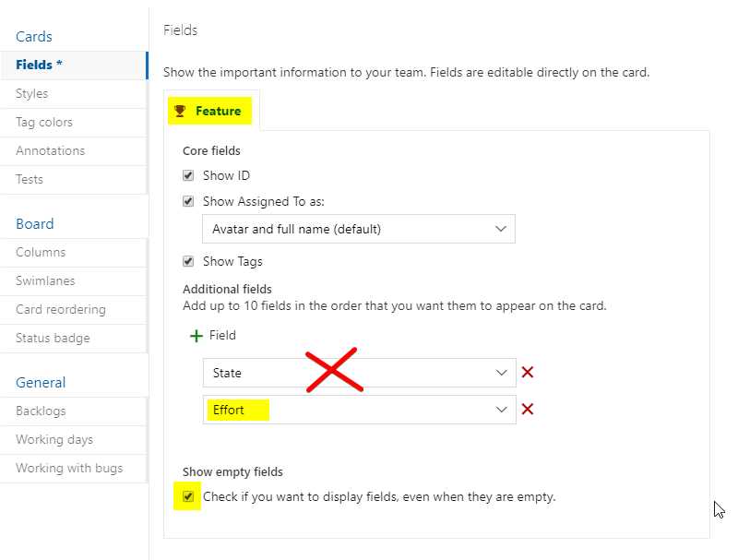Navigate to the Fields settings page
This screenshot has width=738, height=560.
click(x=38, y=66)
